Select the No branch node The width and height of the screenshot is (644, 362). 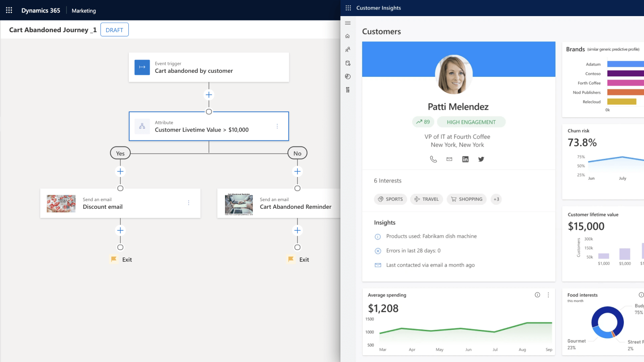click(x=297, y=153)
